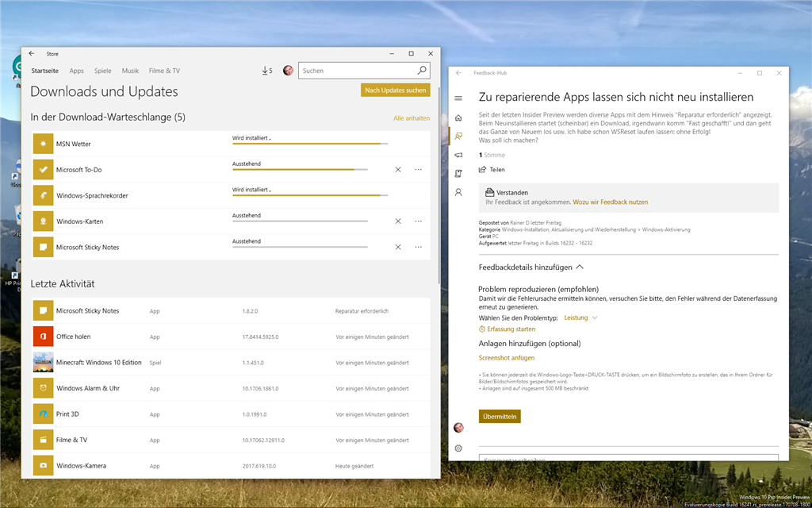Image resolution: width=812 pixels, height=508 pixels.
Task: Switch to the Filme & TV tab in Store
Action: [164, 71]
